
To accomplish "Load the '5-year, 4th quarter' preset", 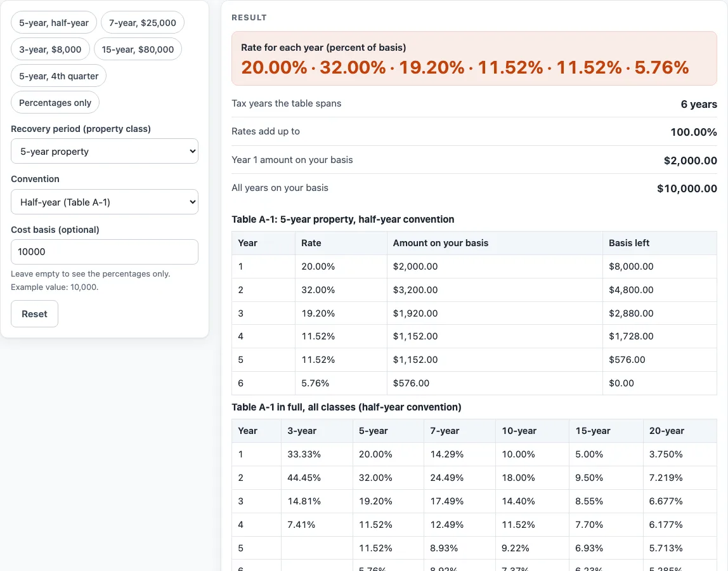I will tap(58, 75).
